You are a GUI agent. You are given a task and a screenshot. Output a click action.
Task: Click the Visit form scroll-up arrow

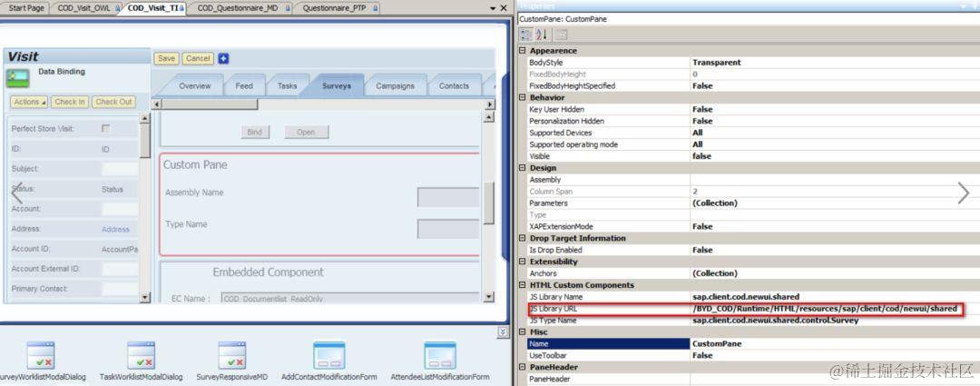coord(145,117)
